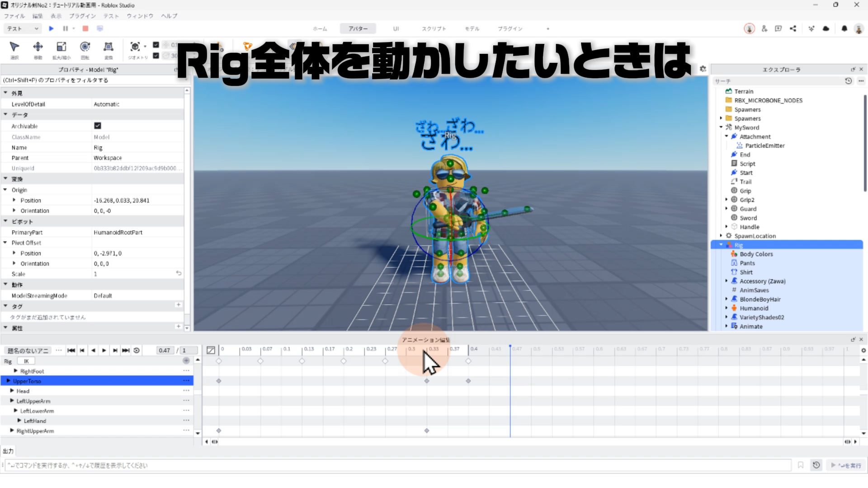This screenshot has height=488, width=868.
Task: Expand the Humanoid item in Explorer
Action: (x=726, y=308)
